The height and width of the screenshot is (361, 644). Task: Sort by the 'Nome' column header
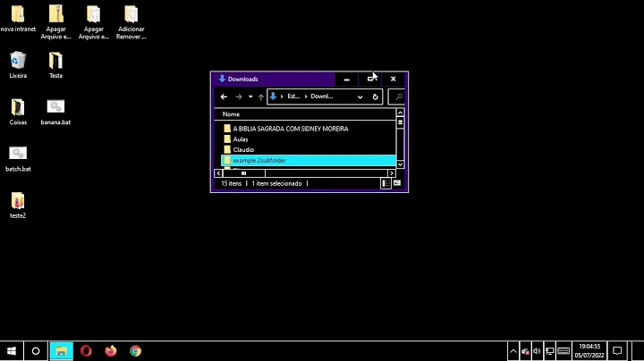tap(231, 114)
